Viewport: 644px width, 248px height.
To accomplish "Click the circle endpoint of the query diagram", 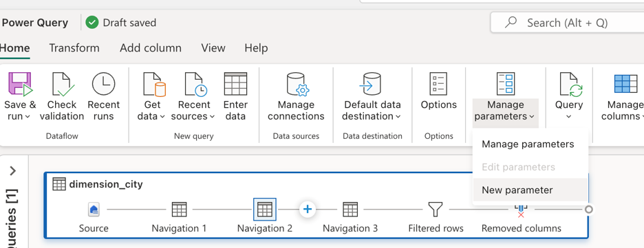I will click(588, 210).
